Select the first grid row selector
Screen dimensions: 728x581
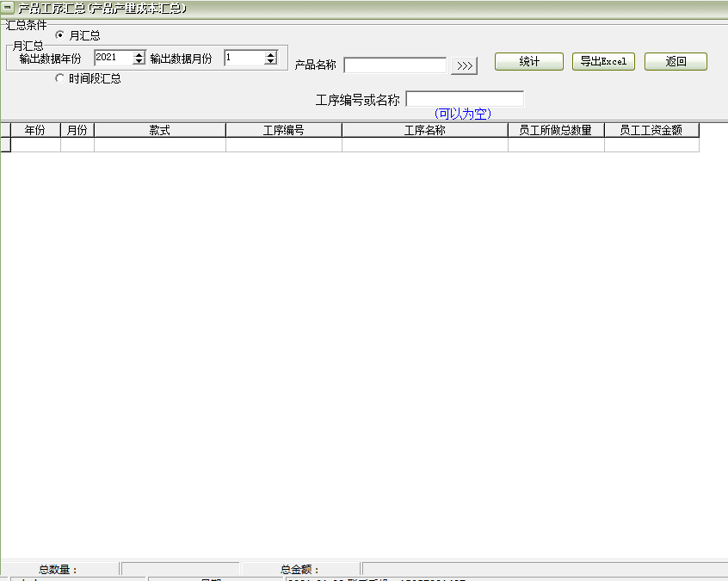pyautogui.click(x=5, y=145)
